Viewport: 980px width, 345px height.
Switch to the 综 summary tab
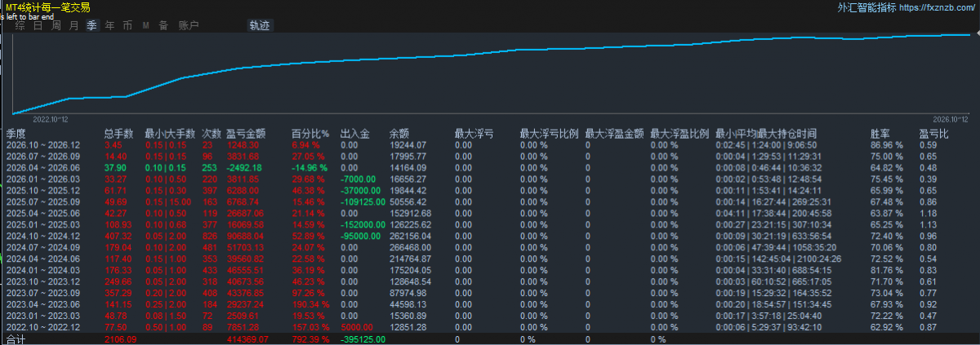coord(20,25)
